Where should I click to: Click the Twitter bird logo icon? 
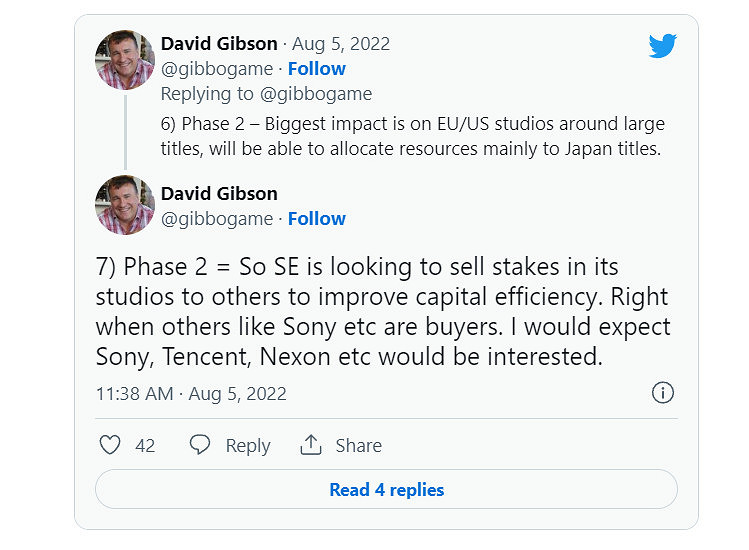coord(662,46)
